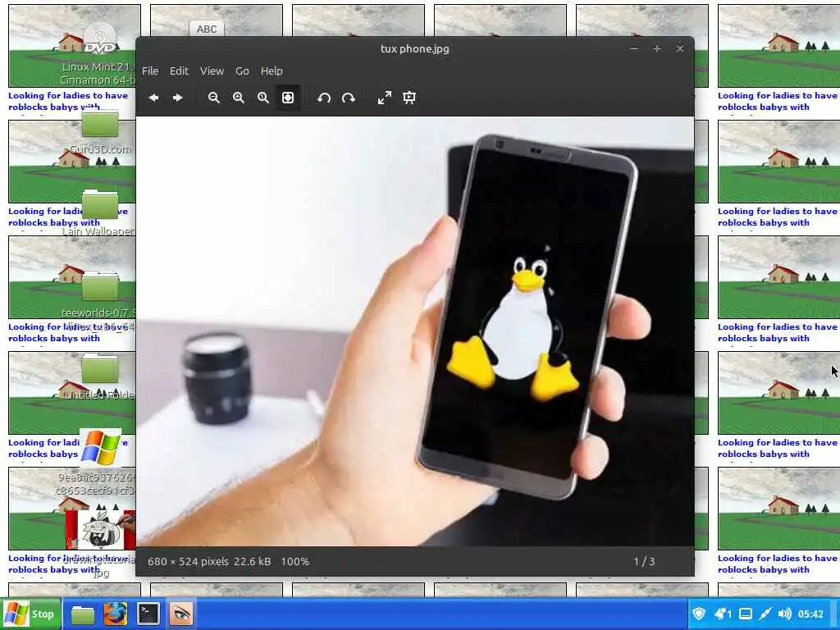The height and width of the screenshot is (630, 840).
Task: Open the Edit menu
Action: tap(179, 71)
